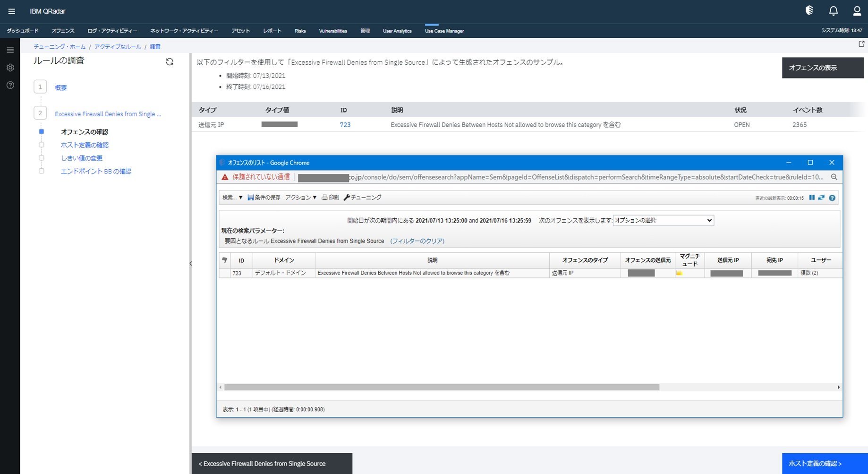Clear the filter (フィルターのクリア)
The width and height of the screenshot is (868, 474).
point(417,241)
